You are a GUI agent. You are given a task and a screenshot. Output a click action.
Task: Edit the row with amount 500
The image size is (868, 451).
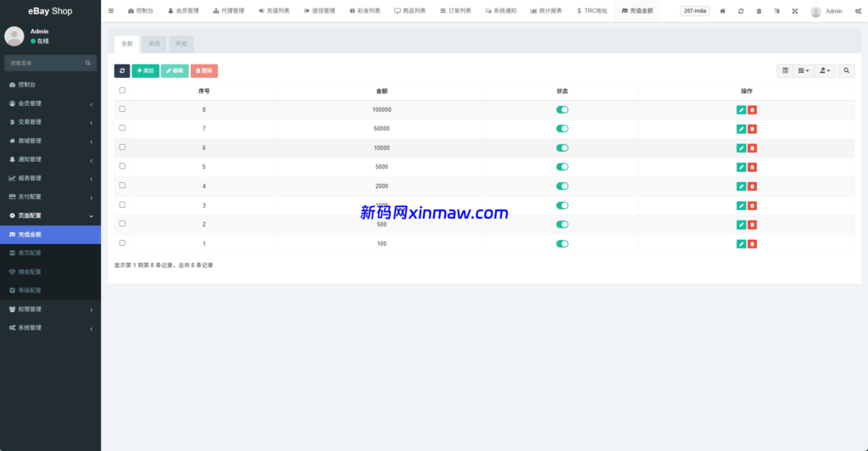click(x=741, y=225)
